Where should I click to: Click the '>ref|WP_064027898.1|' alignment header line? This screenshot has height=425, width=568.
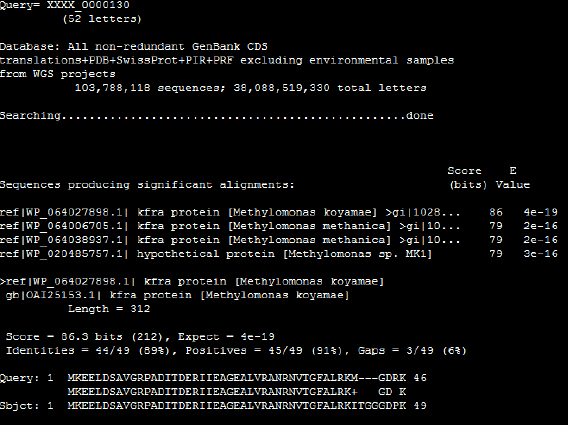[192, 282]
